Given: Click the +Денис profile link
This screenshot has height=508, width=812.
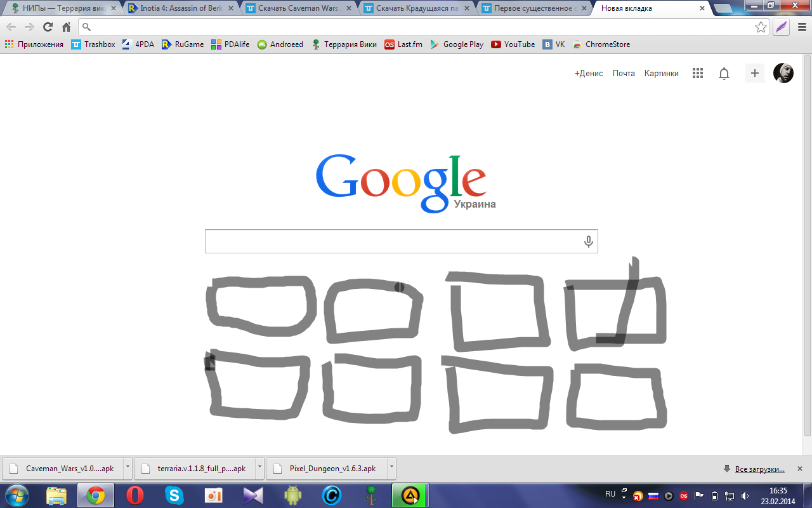Looking at the screenshot, I should pyautogui.click(x=589, y=74).
